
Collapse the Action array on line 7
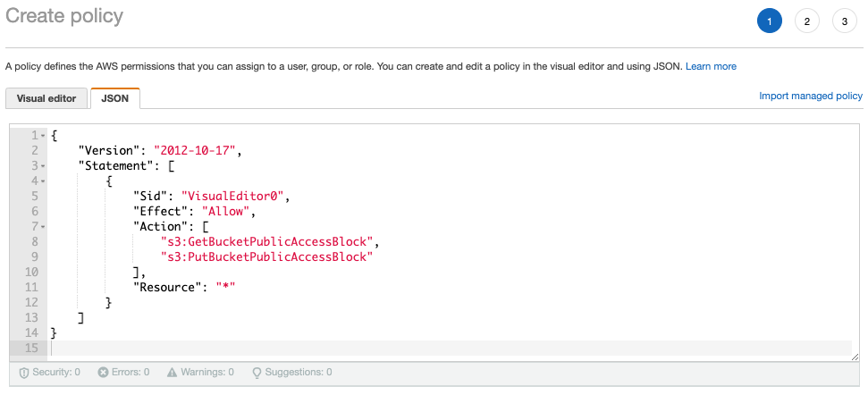(x=43, y=227)
